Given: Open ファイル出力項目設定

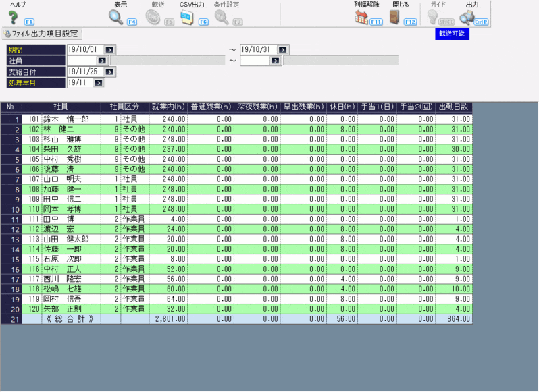Looking at the screenshot, I should point(42,34).
